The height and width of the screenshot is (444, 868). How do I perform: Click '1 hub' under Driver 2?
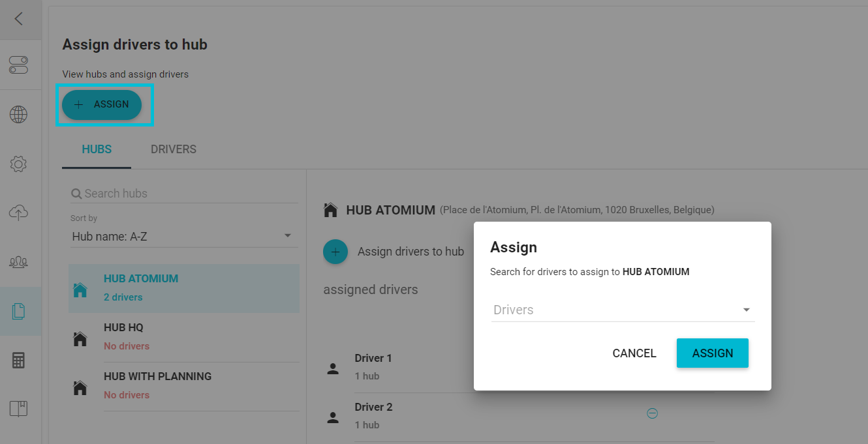(367, 425)
